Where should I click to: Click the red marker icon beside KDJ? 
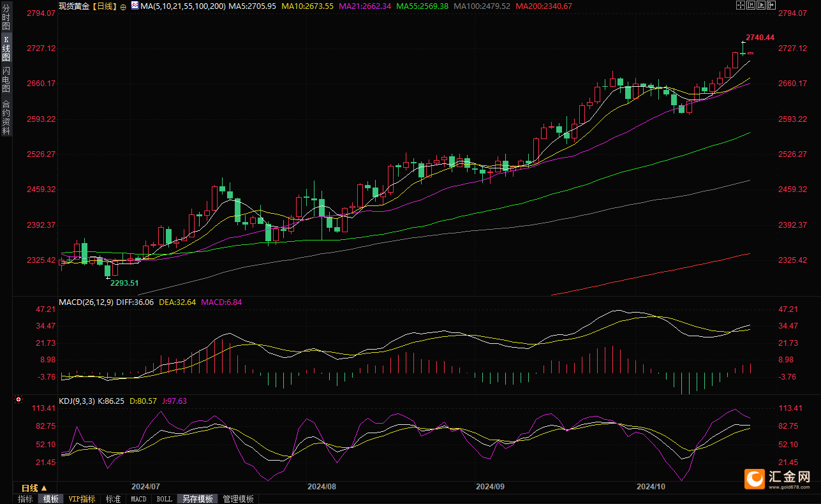pos(18,400)
